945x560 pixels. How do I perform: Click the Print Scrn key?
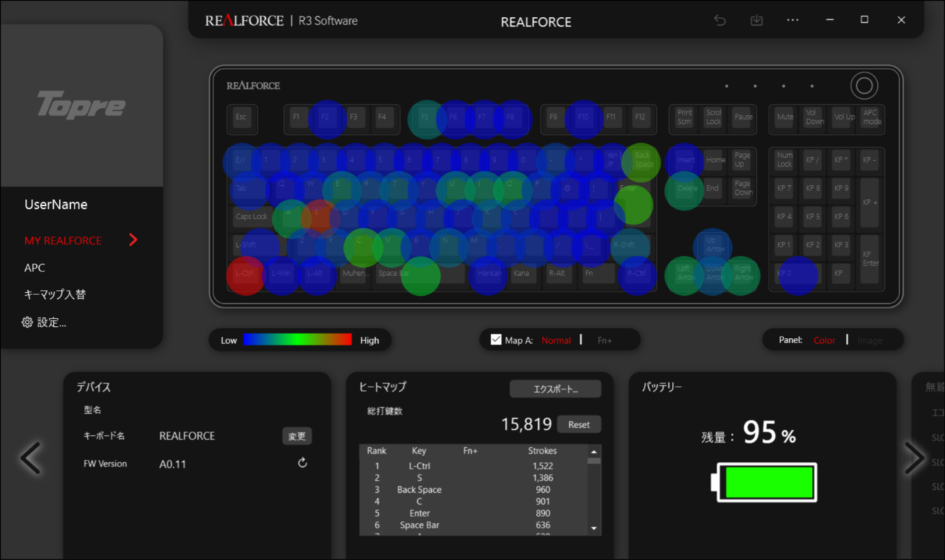pyautogui.click(x=684, y=117)
